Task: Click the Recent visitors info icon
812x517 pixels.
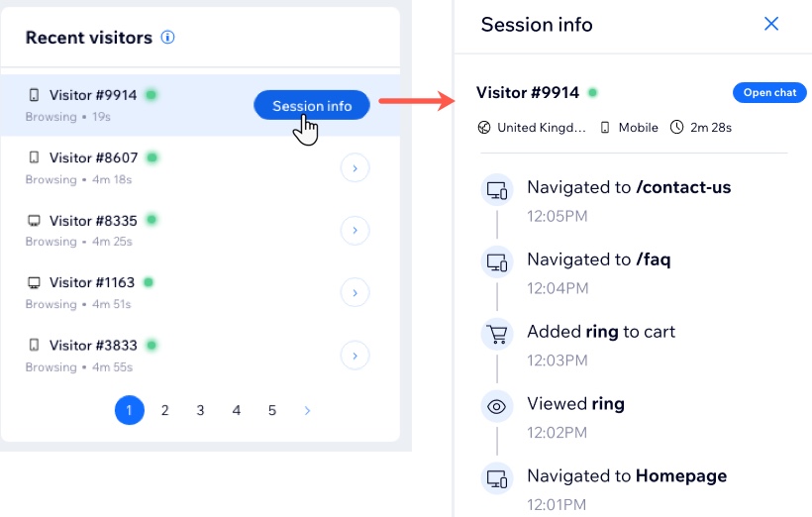Action: (167, 38)
